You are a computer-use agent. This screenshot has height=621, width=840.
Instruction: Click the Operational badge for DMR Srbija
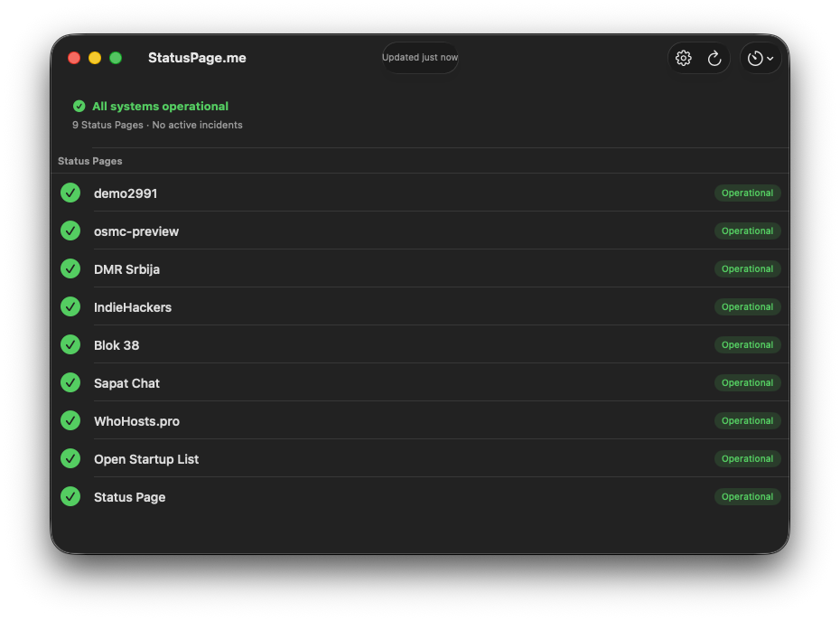pos(747,268)
